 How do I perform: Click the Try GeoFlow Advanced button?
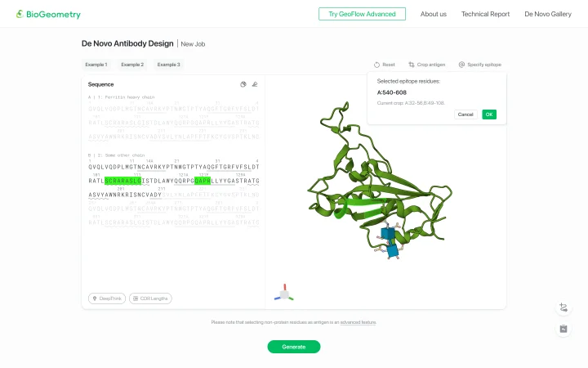[362, 14]
